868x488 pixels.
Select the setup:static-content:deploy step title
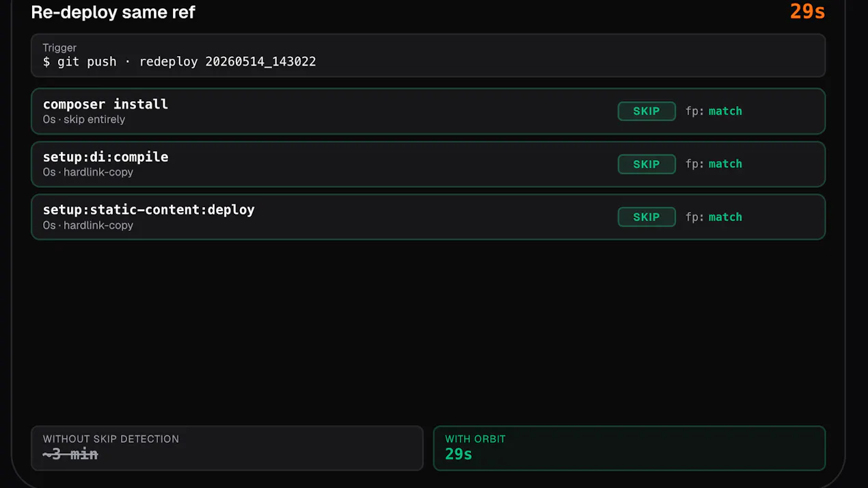click(148, 210)
